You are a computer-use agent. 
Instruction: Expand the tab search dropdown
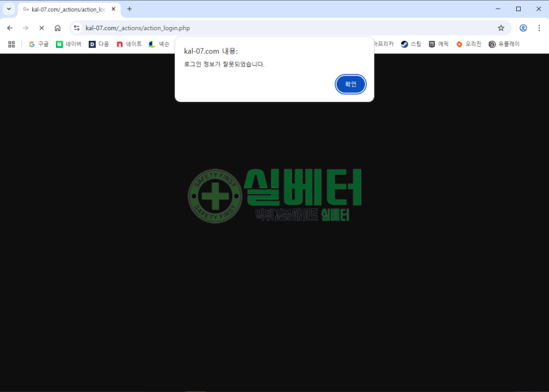9,9
